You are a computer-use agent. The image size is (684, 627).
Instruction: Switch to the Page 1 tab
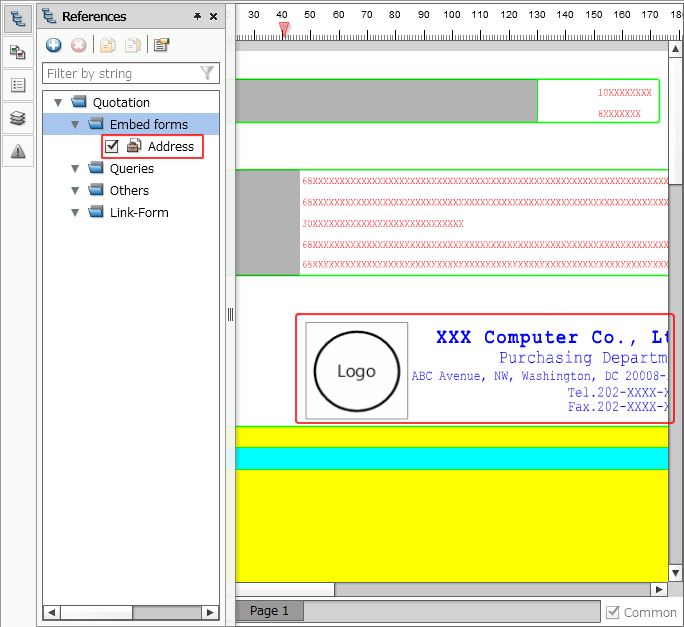pos(269,610)
